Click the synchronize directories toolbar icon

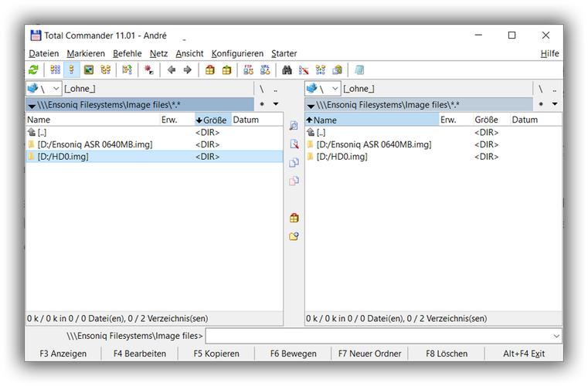click(321, 69)
